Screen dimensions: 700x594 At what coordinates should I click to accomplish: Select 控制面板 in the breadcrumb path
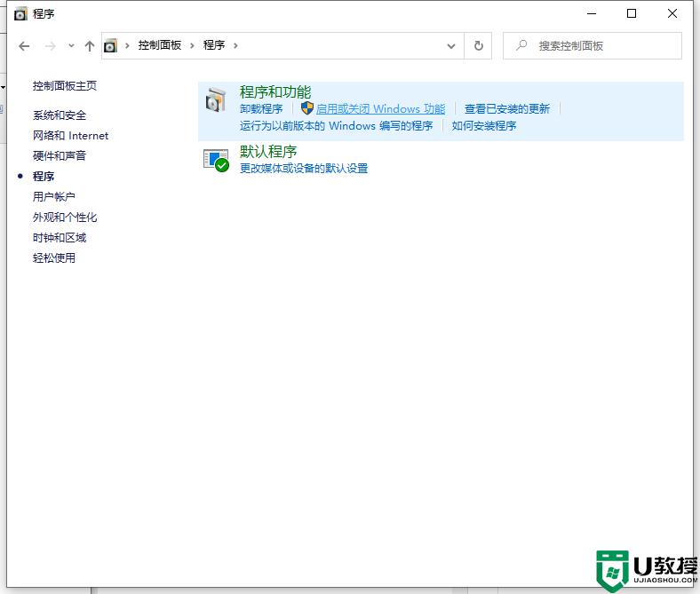159,45
